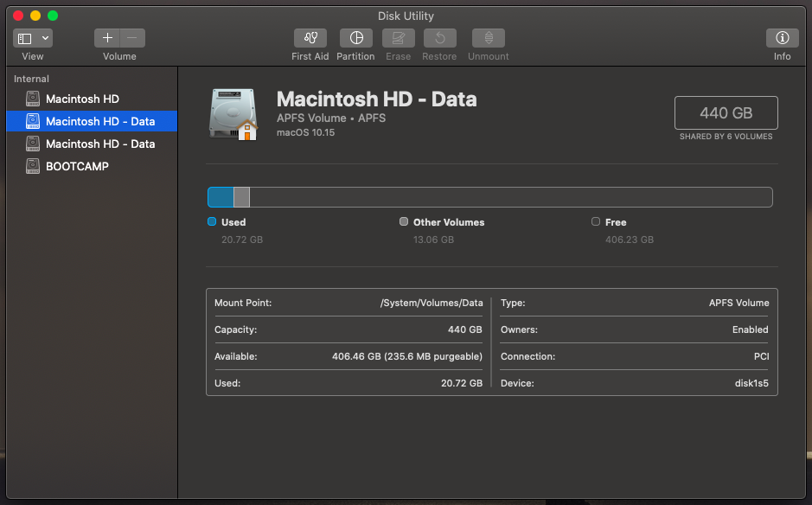Image resolution: width=812 pixels, height=505 pixels.
Task: Click the large disk icon with house
Action: pos(233,113)
